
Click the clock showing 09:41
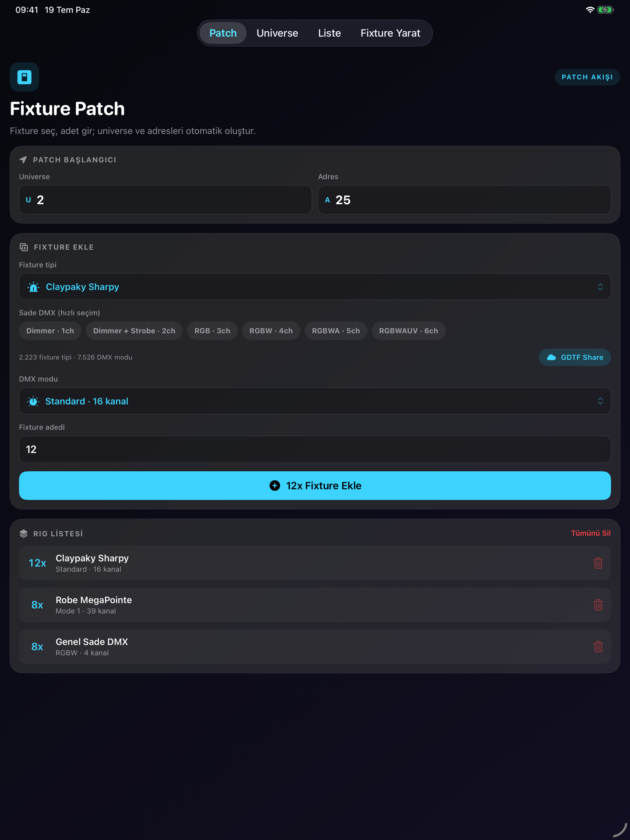[x=26, y=10]
